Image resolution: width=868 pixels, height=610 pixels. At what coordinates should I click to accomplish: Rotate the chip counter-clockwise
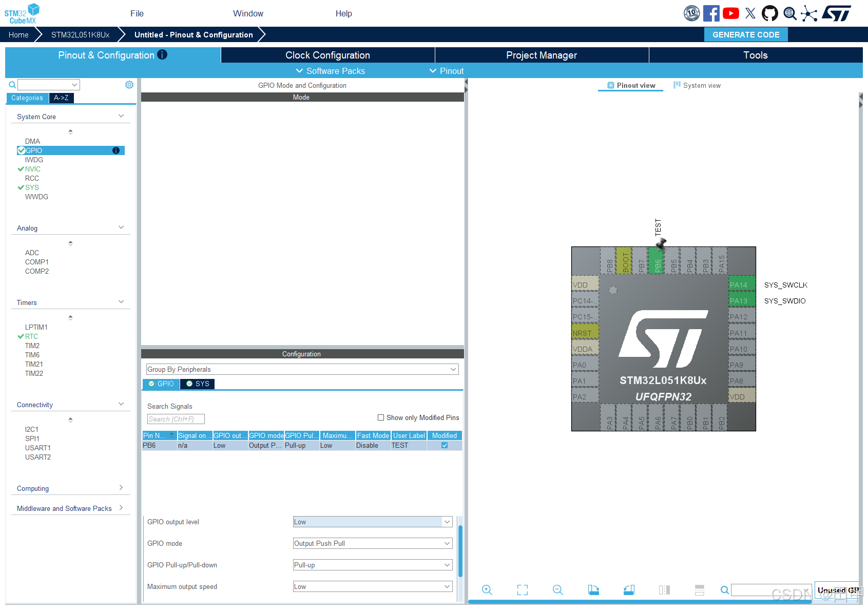629,590
